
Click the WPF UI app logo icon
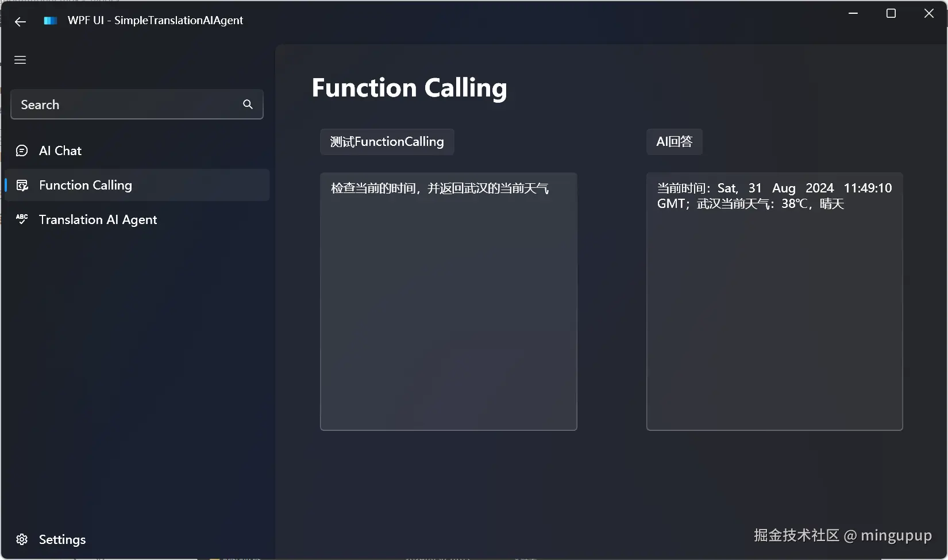coord(51,21)
